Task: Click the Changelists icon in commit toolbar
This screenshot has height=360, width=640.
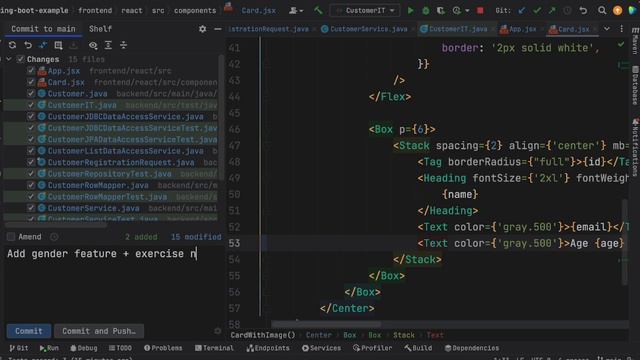Action: (58, 45)
